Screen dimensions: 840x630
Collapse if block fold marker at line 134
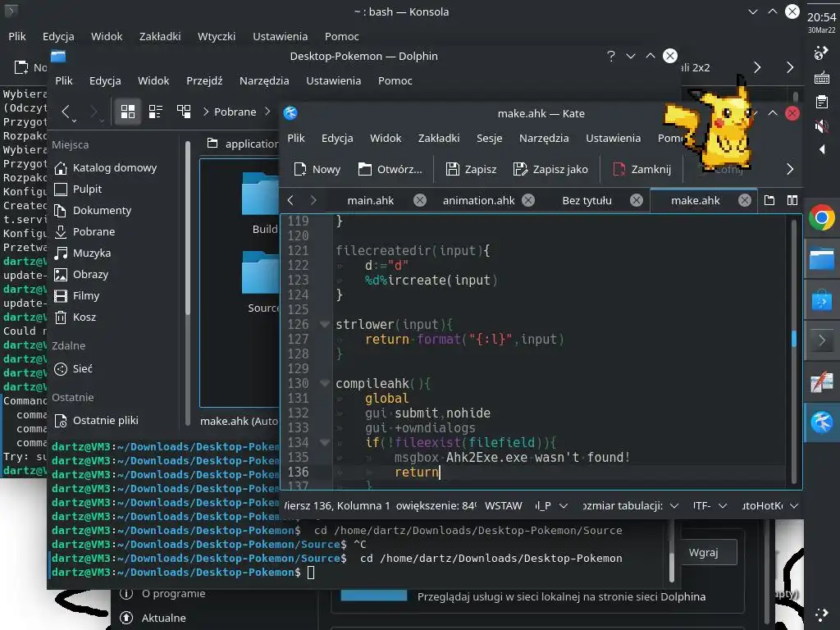pyautogui.click(x=325, y=442)
